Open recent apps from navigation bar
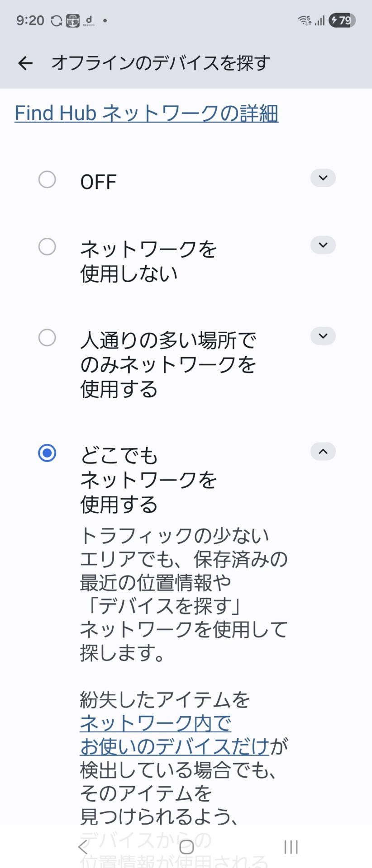 [x=291, y=847]
